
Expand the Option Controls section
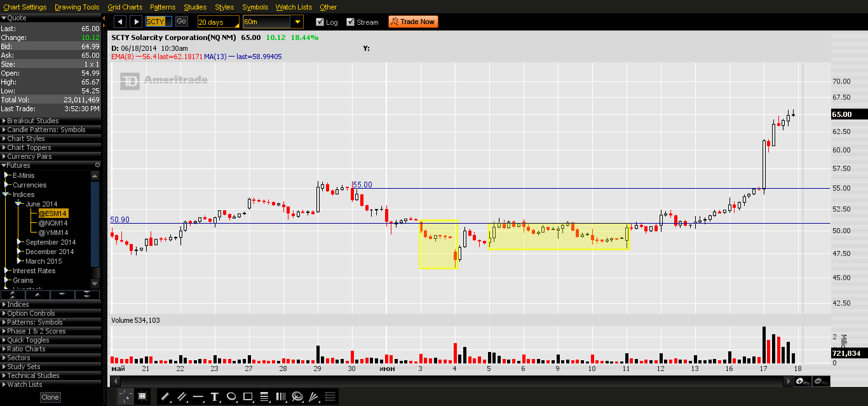pyautogui.click(x=51, y=313)
